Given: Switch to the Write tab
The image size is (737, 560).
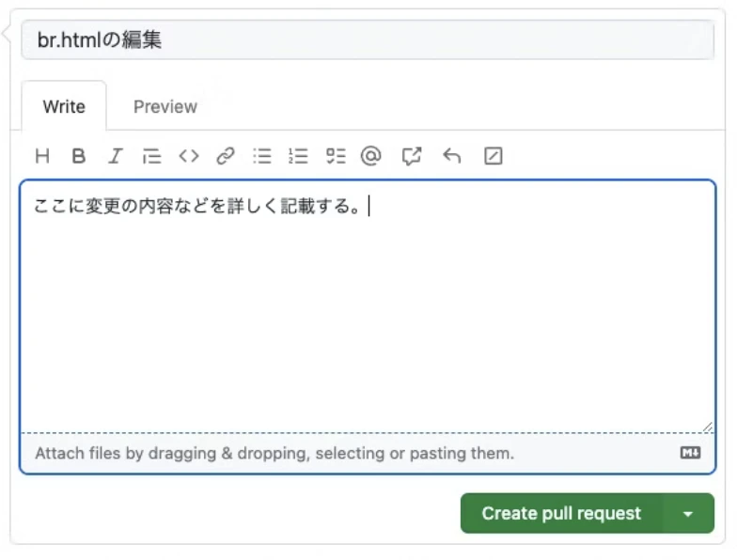Looking at the screenshot, I should point(64,107).
